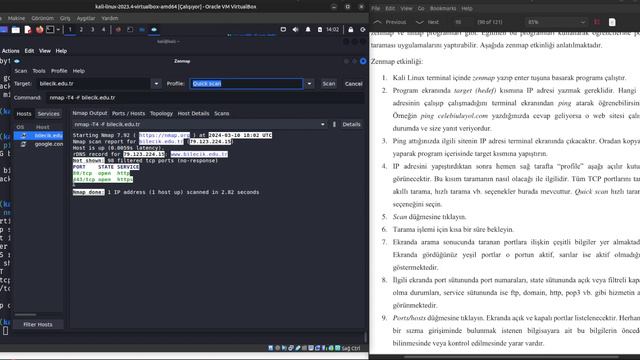This screenshot has width=640, height=360.
Task: Click the Target field containing bilecik.edu.tr
Action: tap(93, 84)
